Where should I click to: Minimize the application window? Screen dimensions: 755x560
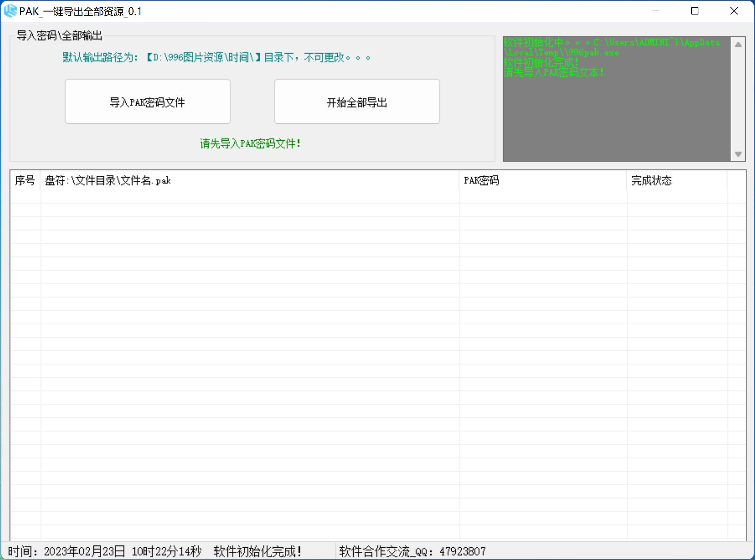pyautogui.click(x=656, y=11)
